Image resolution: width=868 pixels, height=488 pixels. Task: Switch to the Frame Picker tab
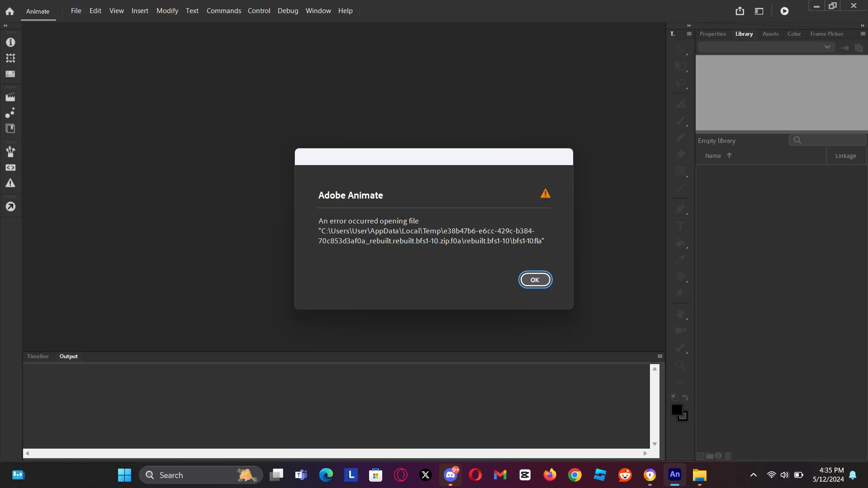(x=827, y=34)
